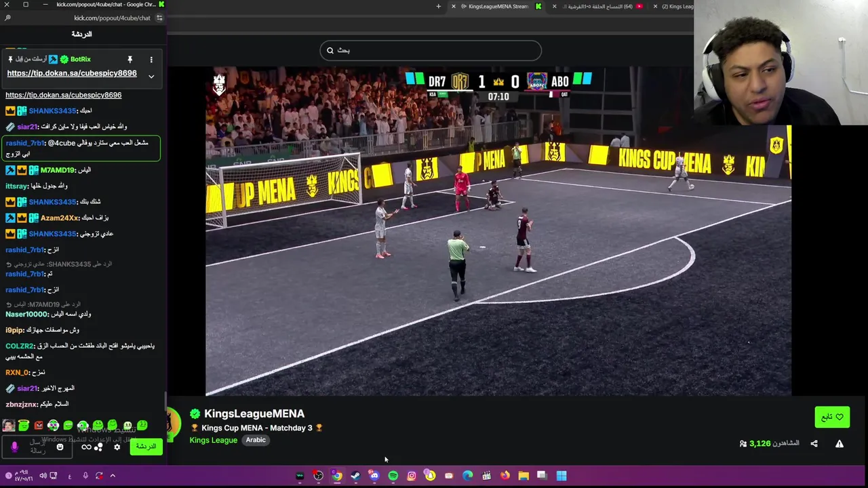
Task: Click the zoom magnifier icon in popout address bar
Action: 7,18
